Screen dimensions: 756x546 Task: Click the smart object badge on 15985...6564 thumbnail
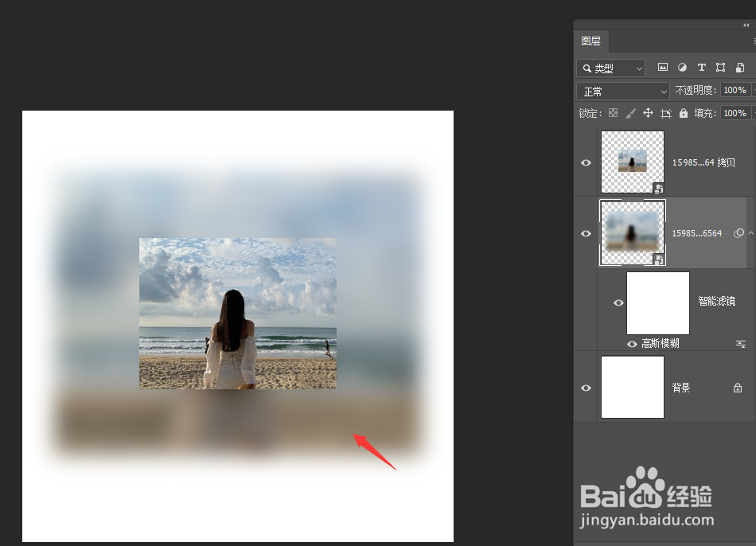coord(659,260)
